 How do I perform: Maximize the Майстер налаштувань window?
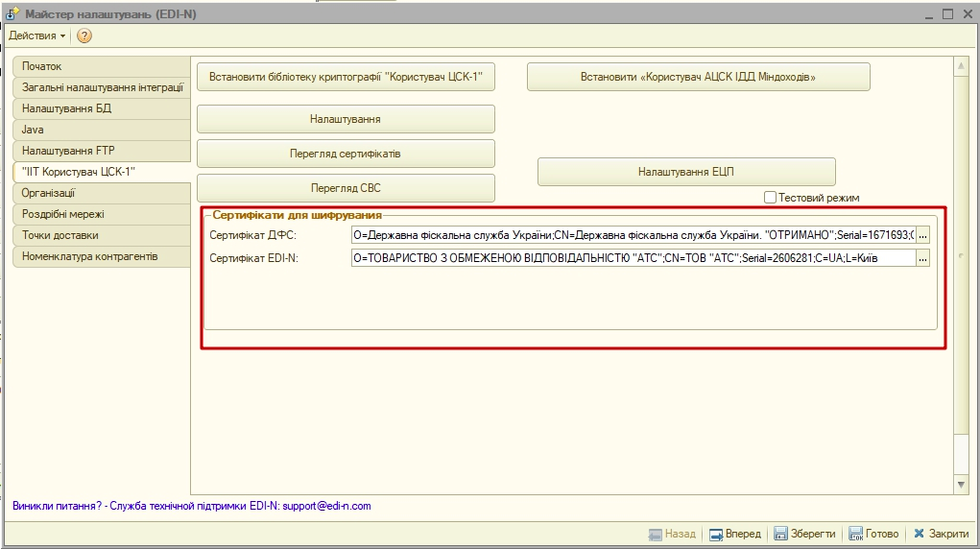[x=948, y=13]
